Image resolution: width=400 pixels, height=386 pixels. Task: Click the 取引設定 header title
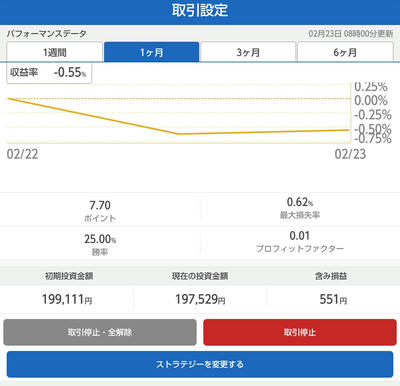200,10
